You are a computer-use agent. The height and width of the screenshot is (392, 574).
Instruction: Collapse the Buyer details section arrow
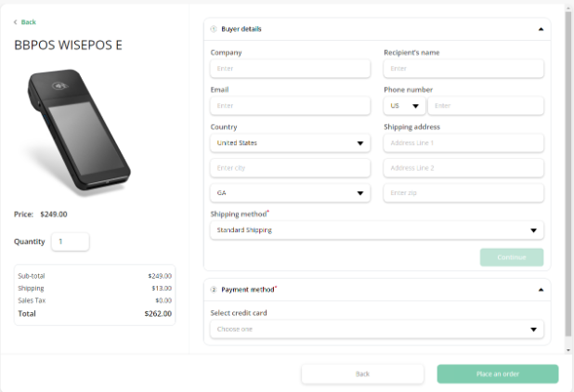click(x=541, y=30)
